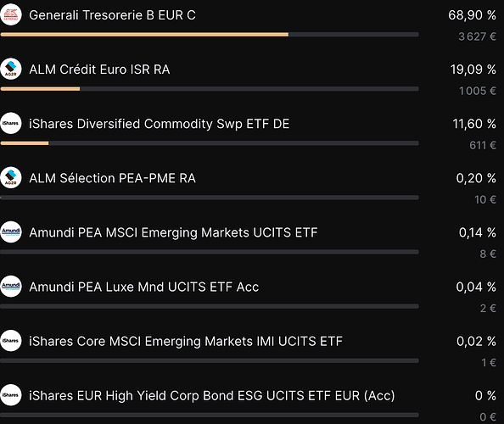Click the Generali allocation progress bar
Image resolution: width=504 pixels, height=424 pixels.
(x=210, y=35)
